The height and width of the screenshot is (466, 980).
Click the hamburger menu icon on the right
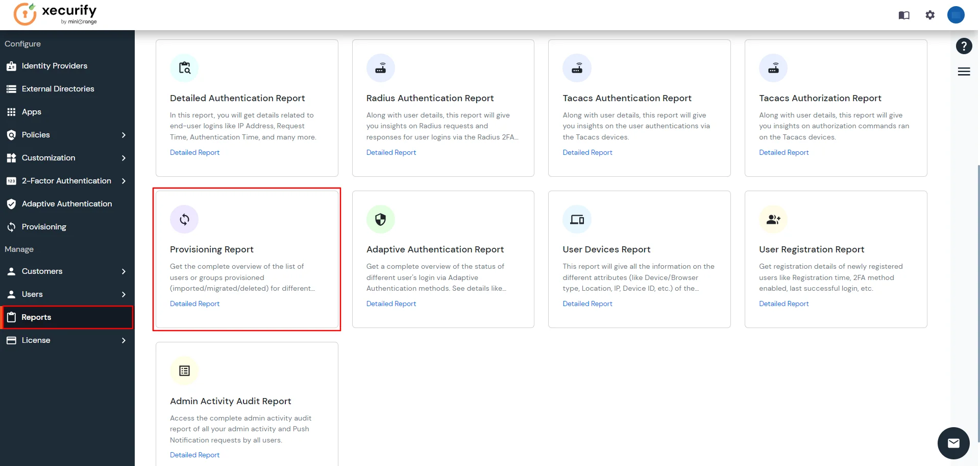[x=964, y=72]
